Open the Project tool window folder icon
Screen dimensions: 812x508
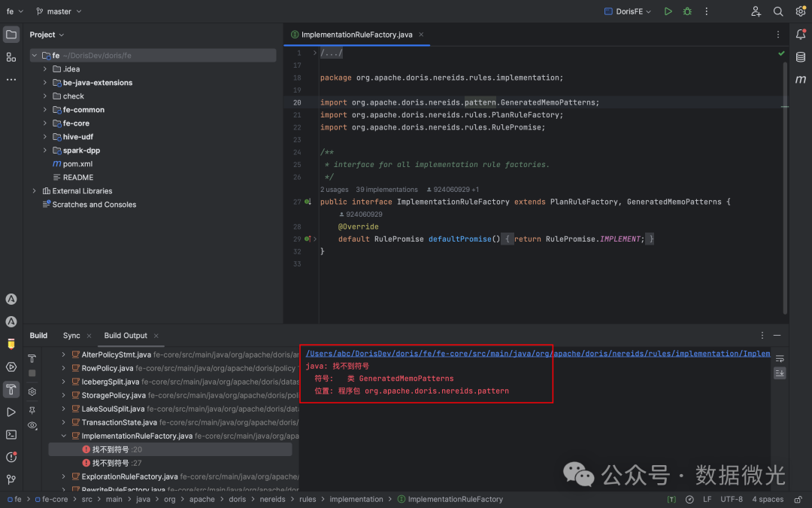tap(11, 35)
